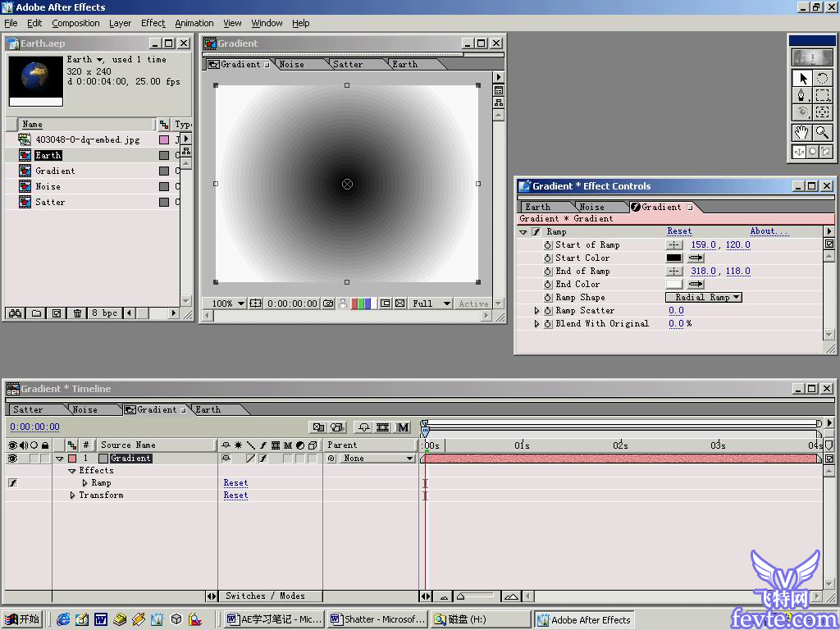Open the Full resolution dropdown
The image size is (840, 630).
[431, 304]
